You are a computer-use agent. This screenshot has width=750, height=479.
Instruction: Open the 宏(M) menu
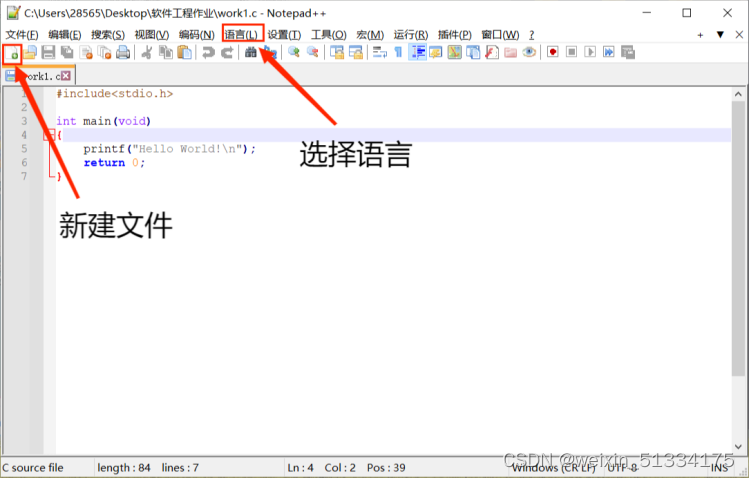pos(370,34)
